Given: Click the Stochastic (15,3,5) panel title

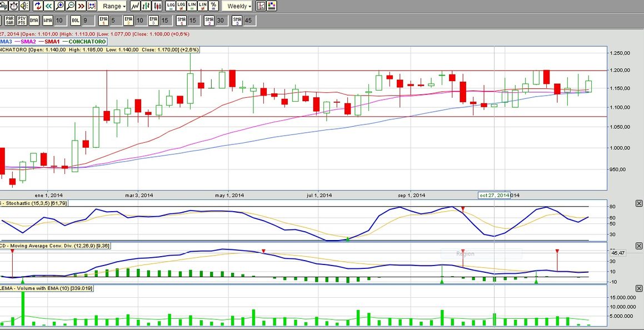Looking at the screenshot, I should [x=34, y=203].
